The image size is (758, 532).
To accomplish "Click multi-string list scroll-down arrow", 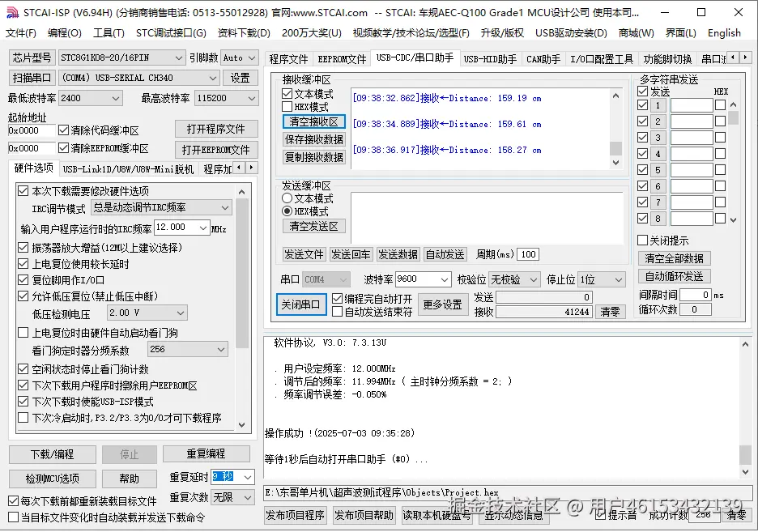I will [x=734, y=219].
